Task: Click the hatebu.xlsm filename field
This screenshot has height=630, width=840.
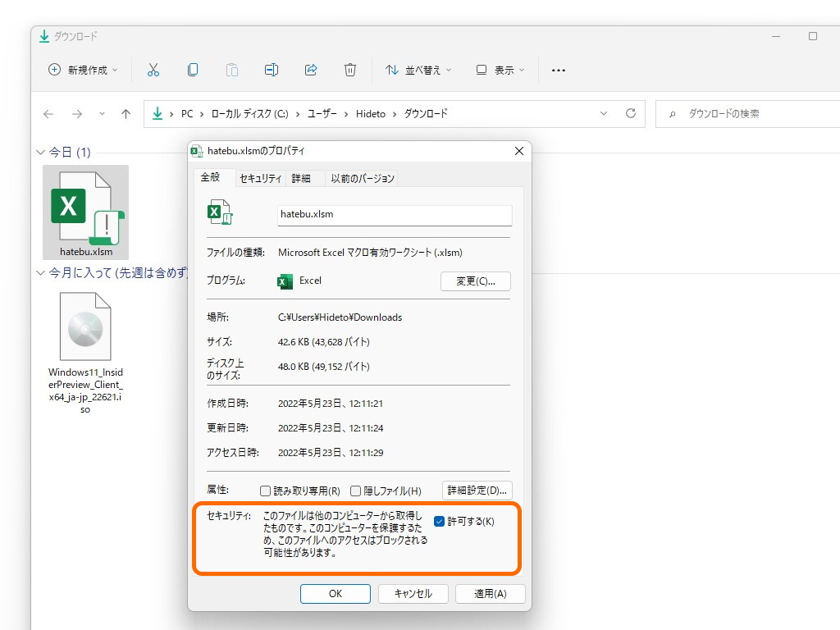Action: [395, 215]
